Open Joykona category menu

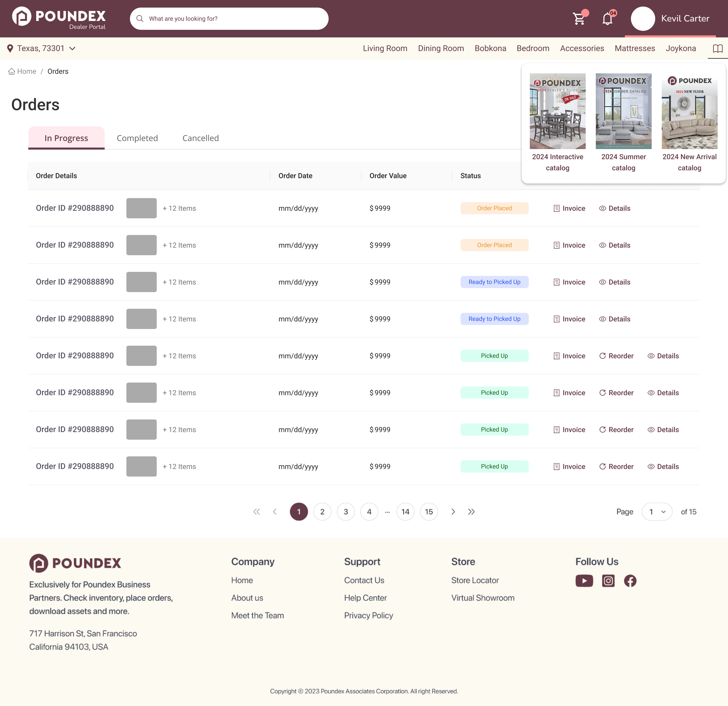click(x=680, y=48)
